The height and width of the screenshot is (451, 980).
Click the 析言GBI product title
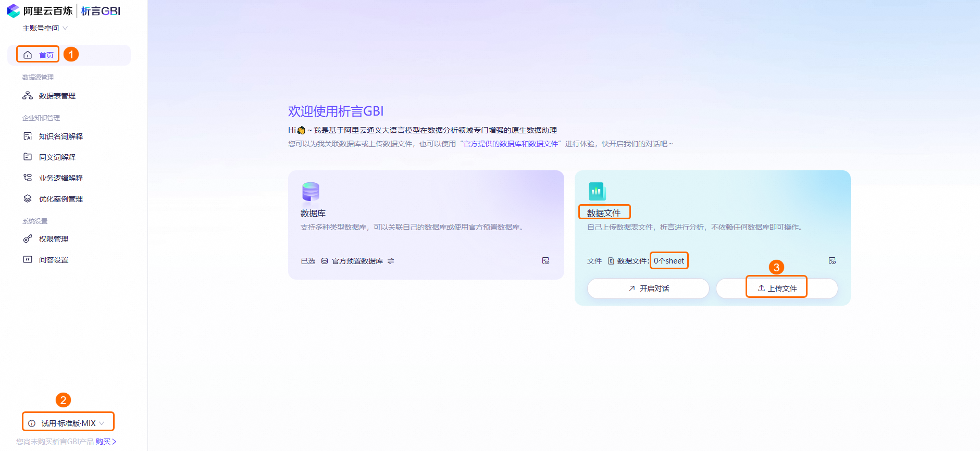point(101,11)
